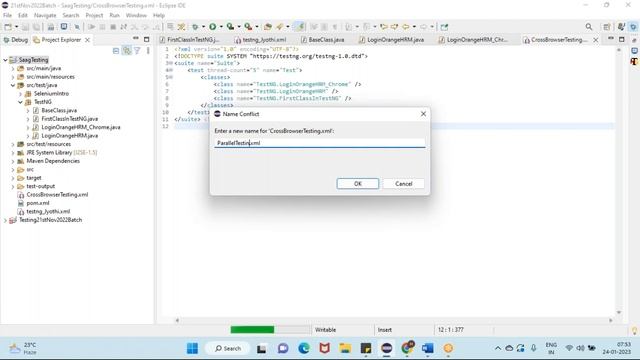
Task: Open the Run menu
Action: (114, 15)
